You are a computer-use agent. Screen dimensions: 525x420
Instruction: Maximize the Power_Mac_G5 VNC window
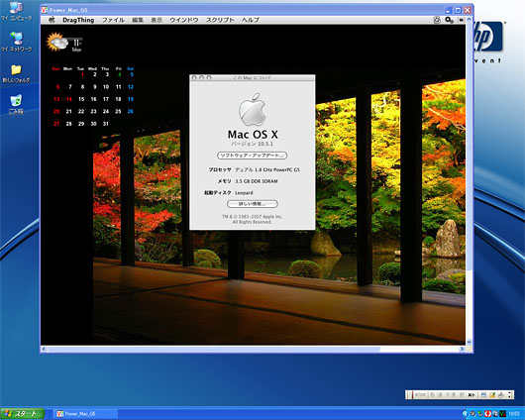(x=458, y=10)
